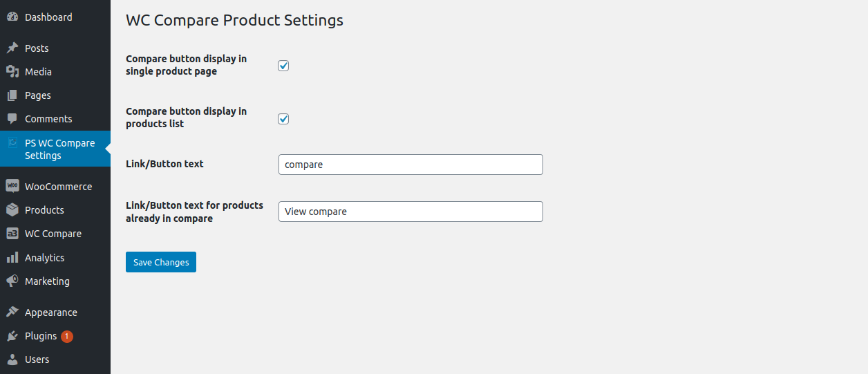Image resolution: width=868 pixels, height=374 pixels.
Task: Focus the View compare text field
Action: [x=411, y=212]
